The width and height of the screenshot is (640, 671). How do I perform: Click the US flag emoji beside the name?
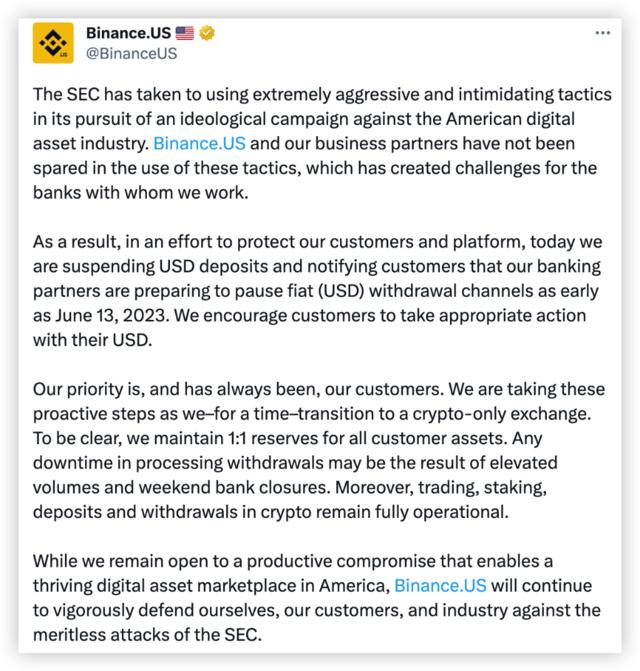tap(185, 33)
